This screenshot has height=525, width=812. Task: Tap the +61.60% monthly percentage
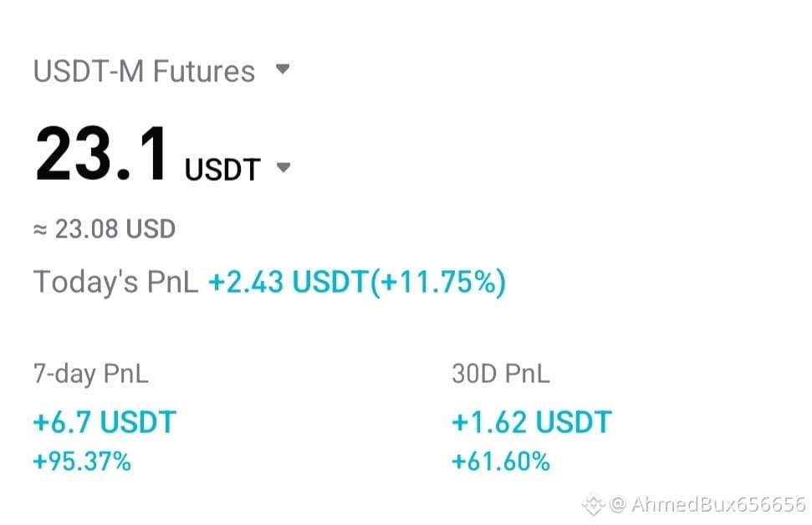(x=501, y=461)
